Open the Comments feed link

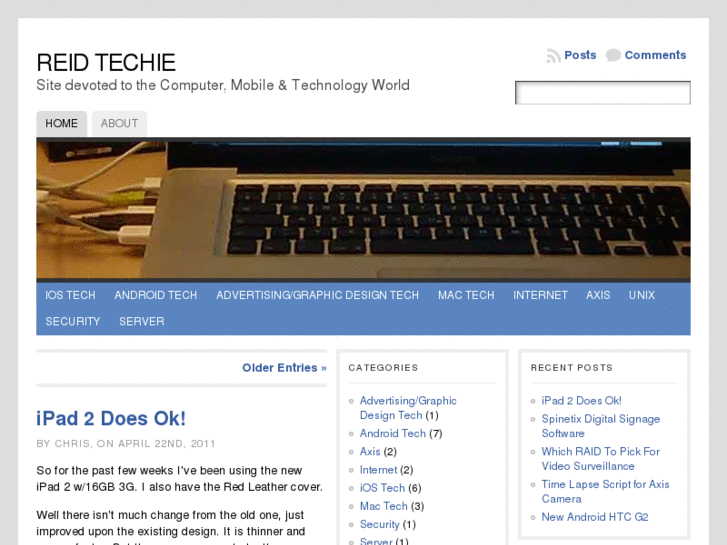[x=655, y=55]
